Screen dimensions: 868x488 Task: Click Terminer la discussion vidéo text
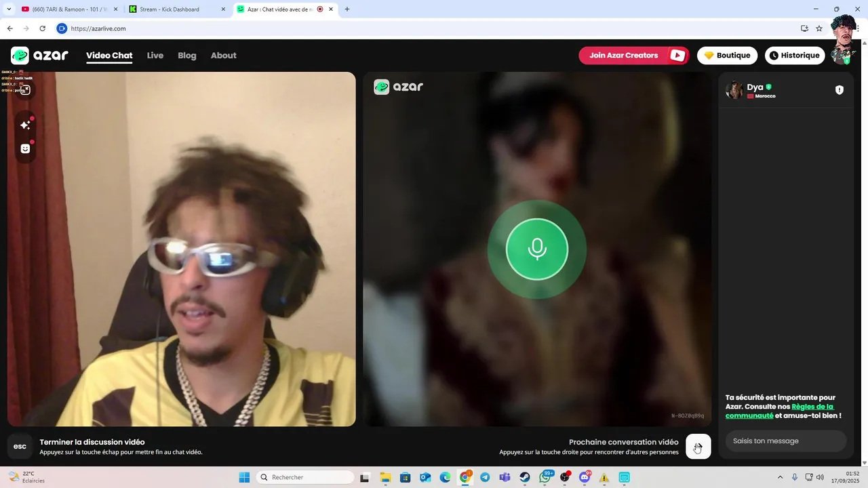(92, 442)
